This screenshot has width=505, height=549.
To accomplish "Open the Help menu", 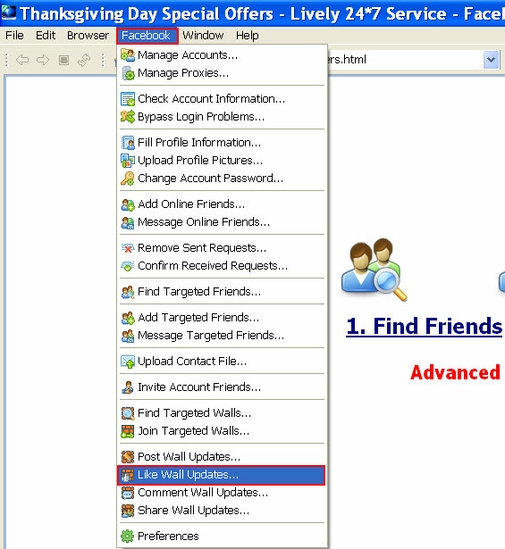I will 247,35.
